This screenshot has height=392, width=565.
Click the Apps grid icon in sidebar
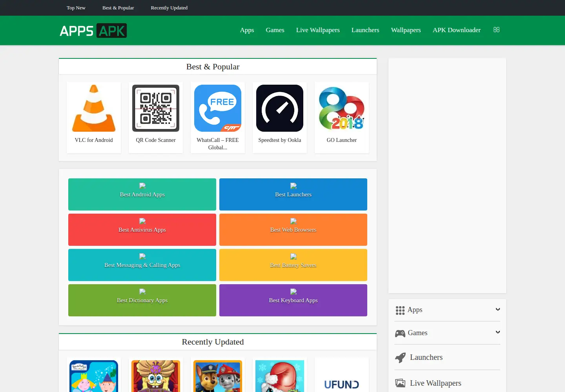[x=400, y=310]
